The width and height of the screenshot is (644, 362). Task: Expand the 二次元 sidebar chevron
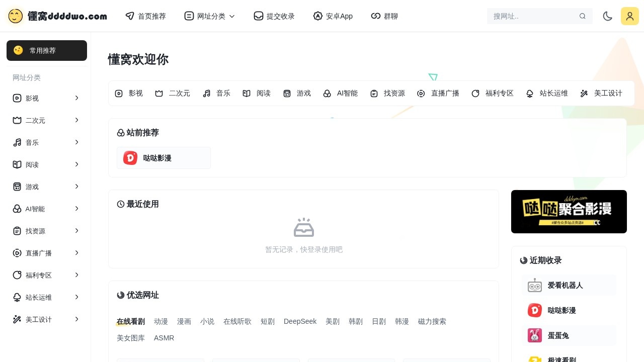(x=77, y=120)
